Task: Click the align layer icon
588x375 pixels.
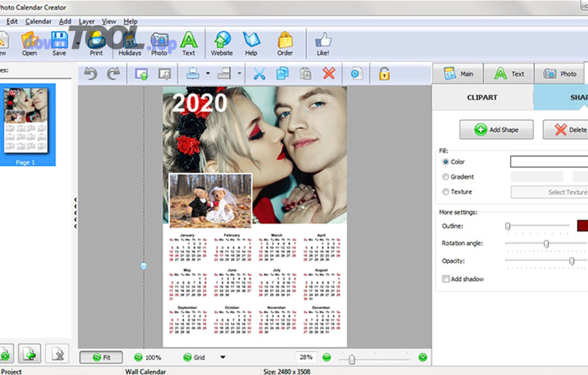Action: [193, 73]
